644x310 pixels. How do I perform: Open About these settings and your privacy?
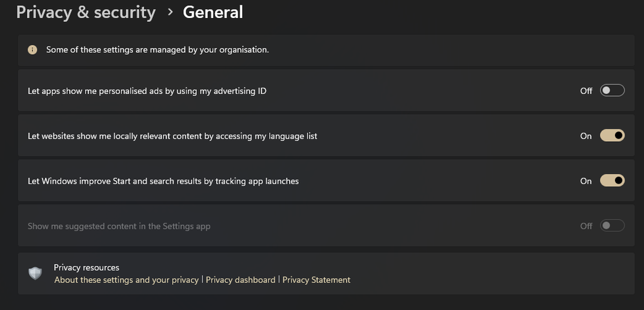tap(126, 280)
